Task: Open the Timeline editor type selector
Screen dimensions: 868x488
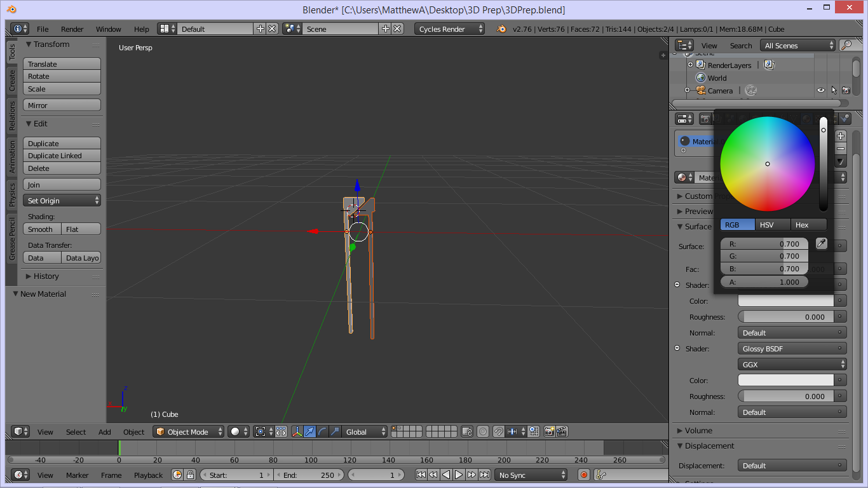Action: (21, 475)
